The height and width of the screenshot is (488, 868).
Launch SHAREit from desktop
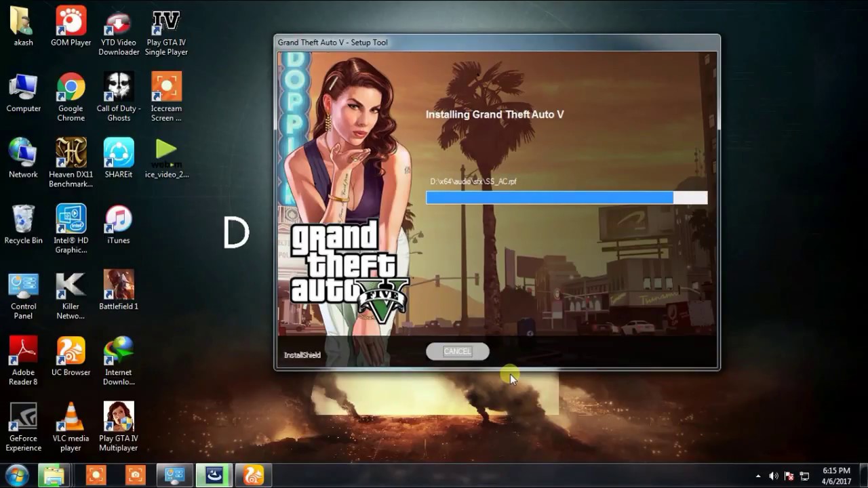(x=119, y=159)
